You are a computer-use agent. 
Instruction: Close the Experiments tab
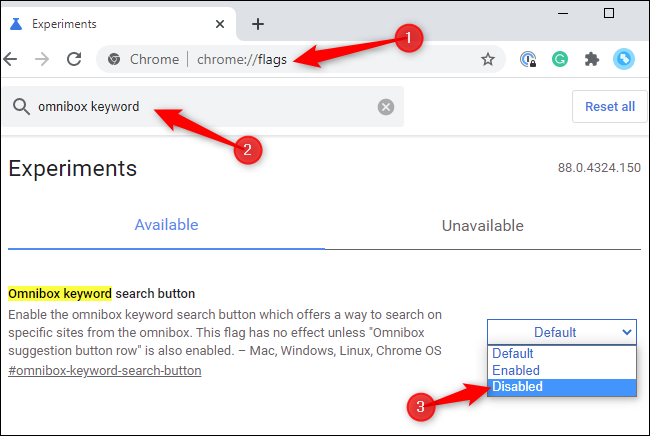click(220, 24)
